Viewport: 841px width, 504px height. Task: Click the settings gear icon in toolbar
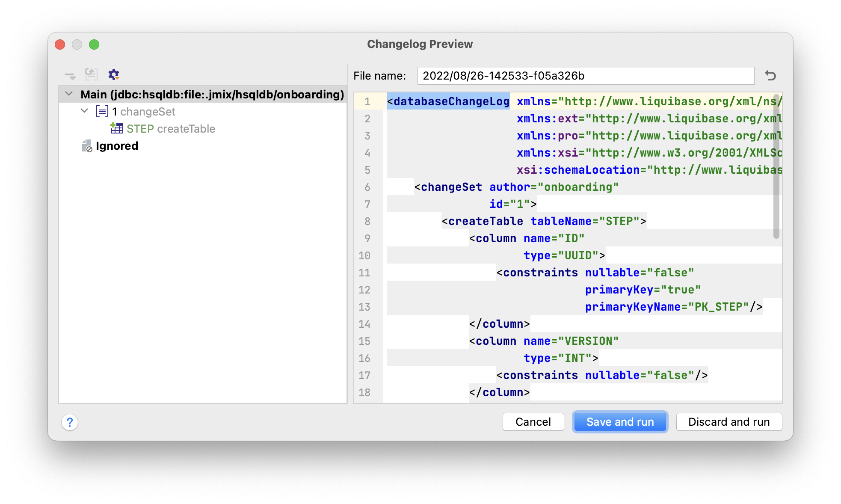tap(113, 74)
